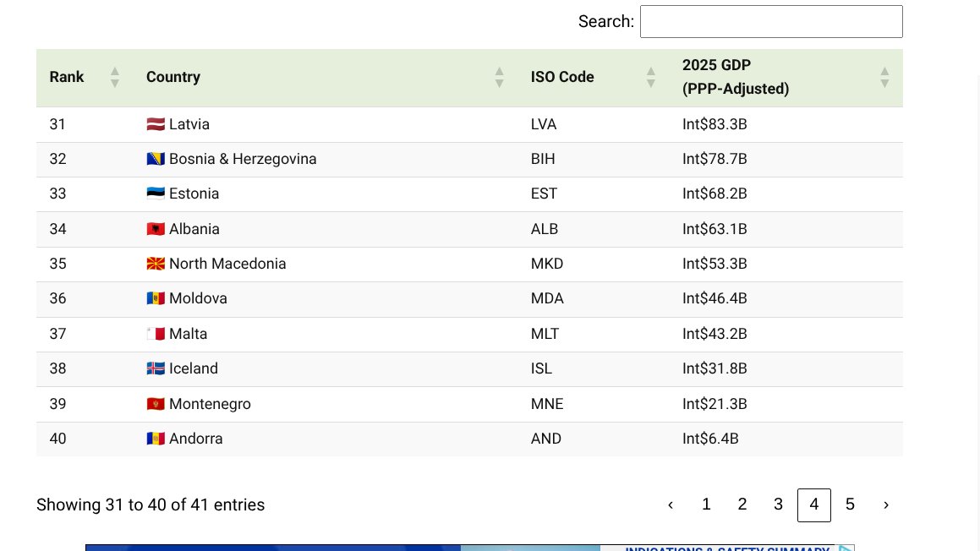Select the Iceland country name
This screenshot has width=980, height=551.
[194, 368]
